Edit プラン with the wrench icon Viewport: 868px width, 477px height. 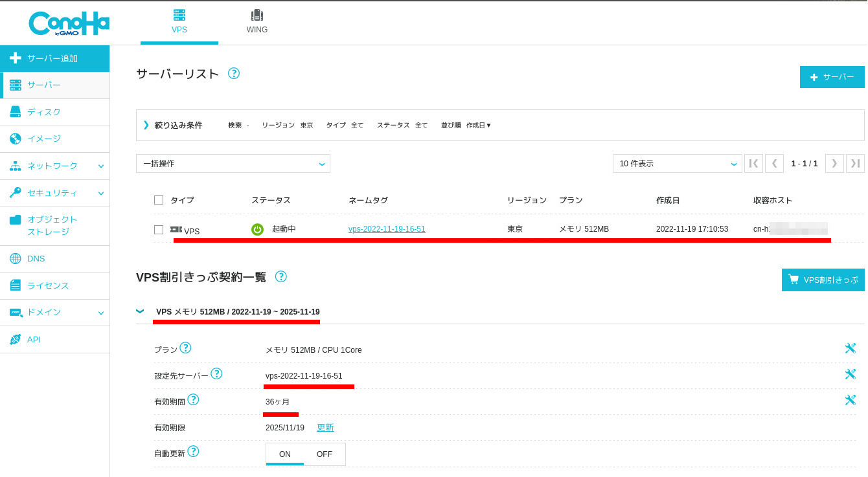[851, 348]
